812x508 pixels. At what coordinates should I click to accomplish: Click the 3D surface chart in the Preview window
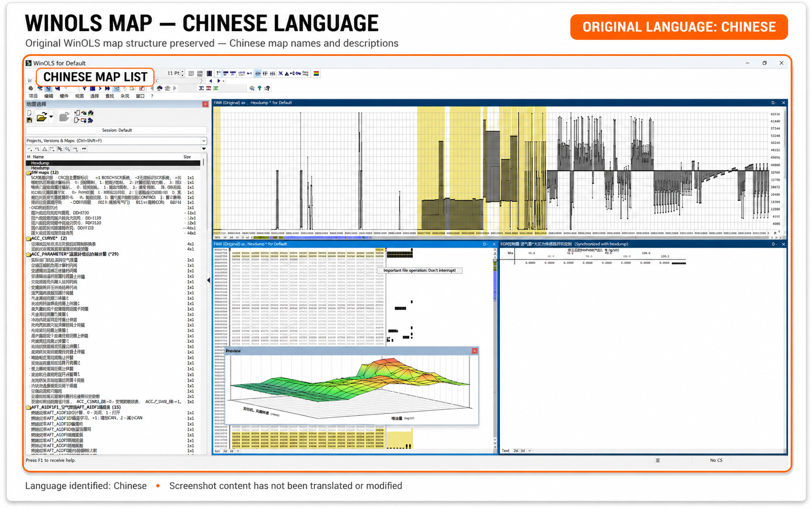pos(351,388)
